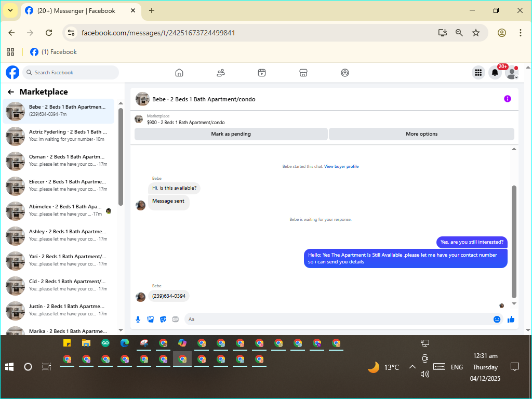Open conversation information purple icon
The height and width of the screenshot is (399, 532).
pyautogui.click(x=508, y=99)
